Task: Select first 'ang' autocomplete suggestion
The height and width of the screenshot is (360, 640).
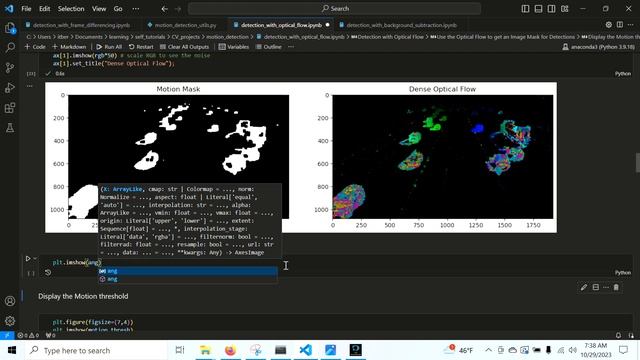Action: click(x=187, y=271)
